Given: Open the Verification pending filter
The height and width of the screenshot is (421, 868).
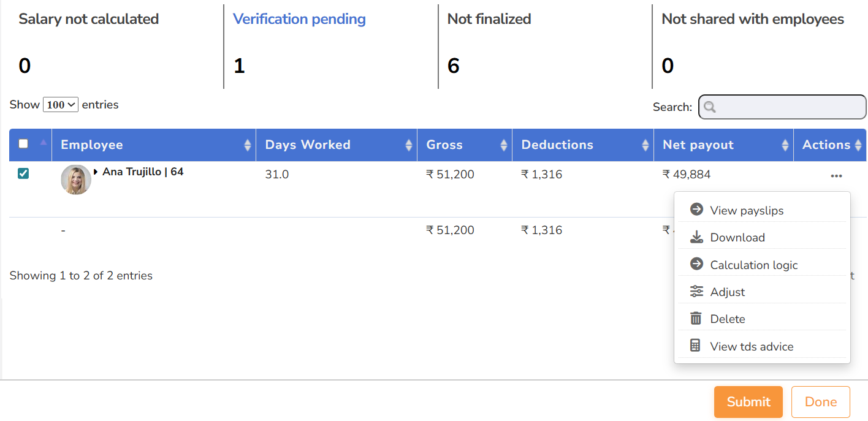Looking at the screenshot, I should (x=299, y=19).
